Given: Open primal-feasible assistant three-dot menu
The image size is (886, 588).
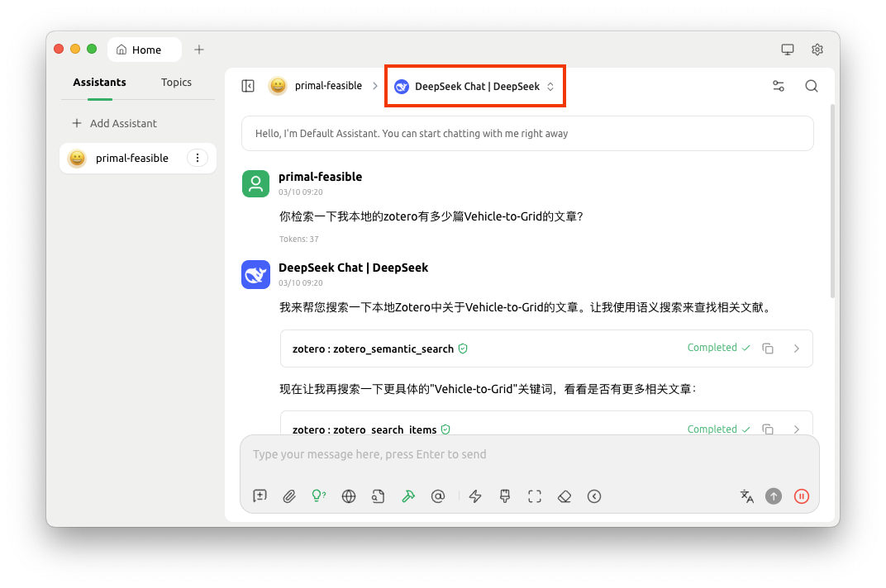Looking at the screenshot, I should (198, 159).
